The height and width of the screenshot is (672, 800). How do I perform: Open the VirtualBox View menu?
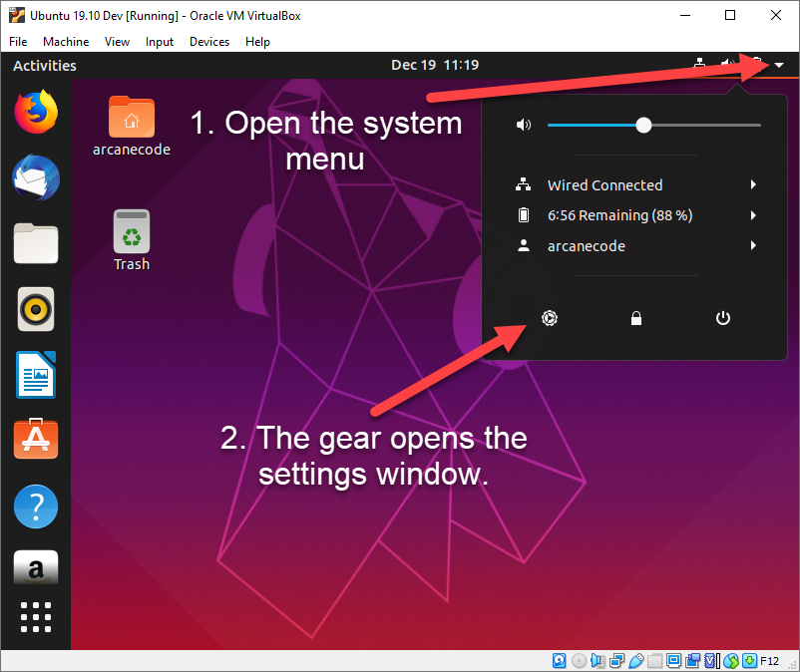click(117, 42)
